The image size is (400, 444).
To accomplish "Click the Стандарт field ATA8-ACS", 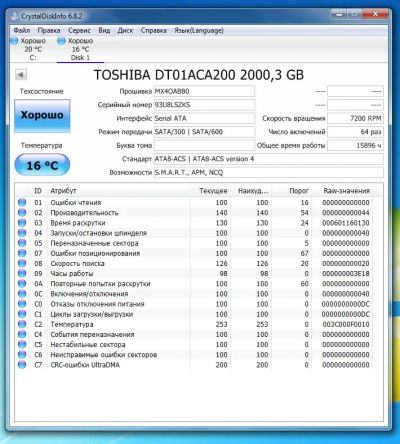I will (x=269, y=159).
